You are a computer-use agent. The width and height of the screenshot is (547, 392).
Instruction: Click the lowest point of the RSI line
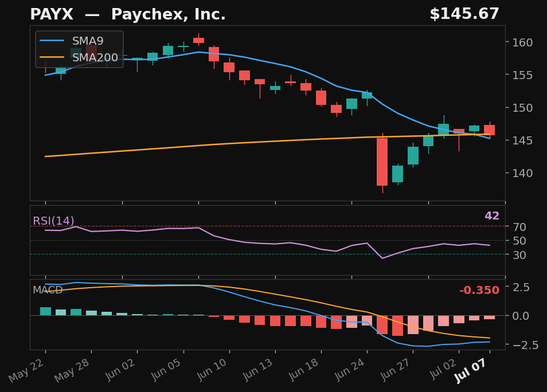[382, 258]
